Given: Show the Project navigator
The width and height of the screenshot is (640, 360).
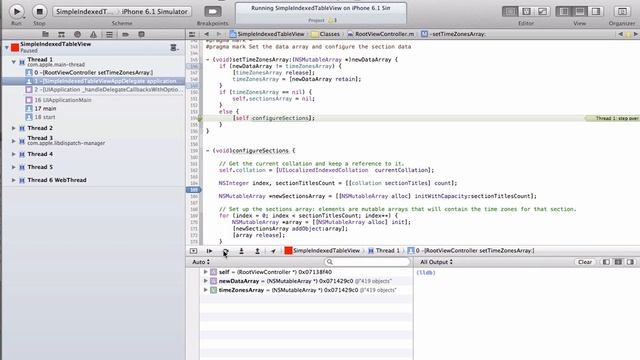Looking at the screenshot, I should click(45, 34).
